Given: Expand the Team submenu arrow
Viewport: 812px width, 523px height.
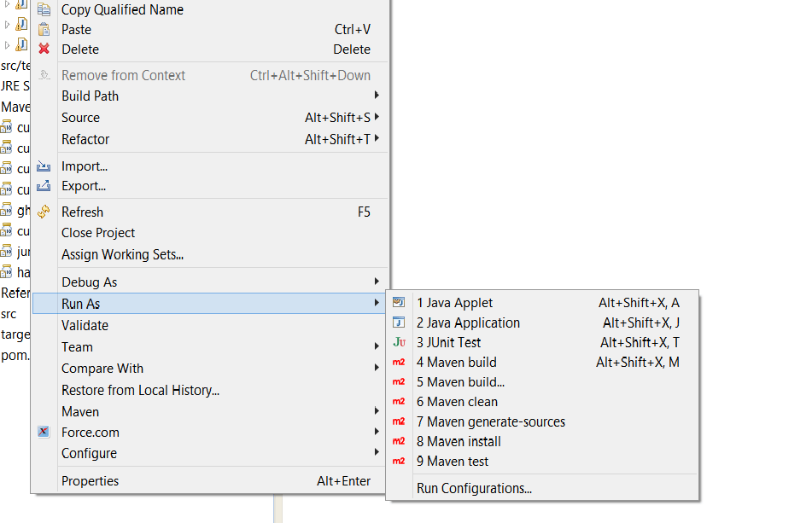Looking at the screenshot, I should tap(376, 346).
